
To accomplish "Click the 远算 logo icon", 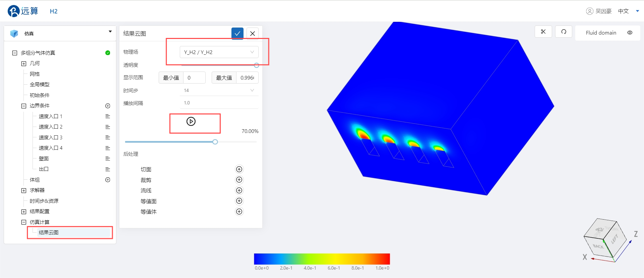I will [14, 11].
